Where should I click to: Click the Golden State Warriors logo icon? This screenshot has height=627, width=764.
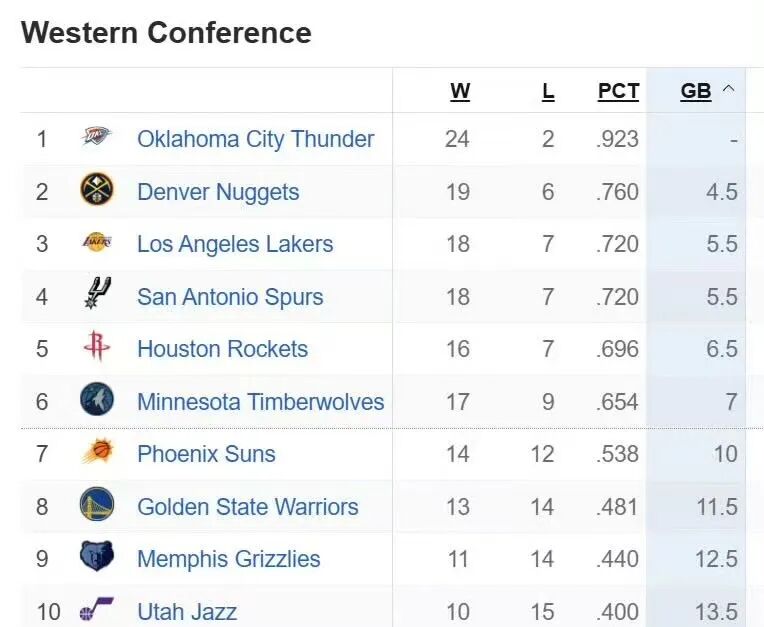(x=97, y=506)
